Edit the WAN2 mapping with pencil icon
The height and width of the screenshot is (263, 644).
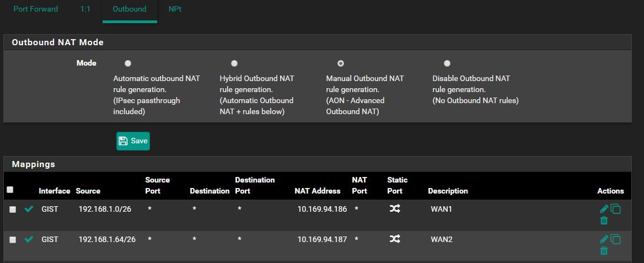click(x=604, y=239)
